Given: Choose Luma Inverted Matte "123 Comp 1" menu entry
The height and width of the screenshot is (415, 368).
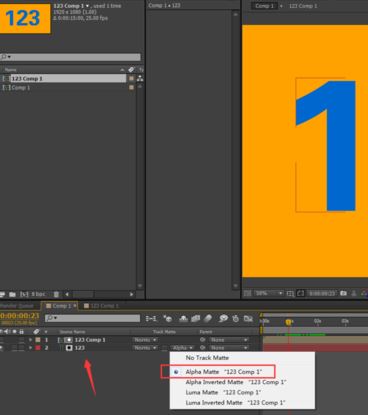Looking at the screenshot, I should click(x=235, y=403).
